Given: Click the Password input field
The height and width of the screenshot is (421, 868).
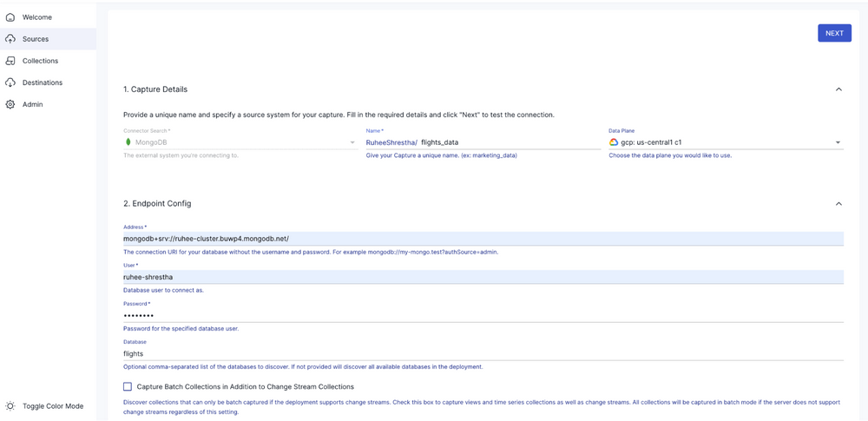Looking at the screenshot, I should (482, 315).
